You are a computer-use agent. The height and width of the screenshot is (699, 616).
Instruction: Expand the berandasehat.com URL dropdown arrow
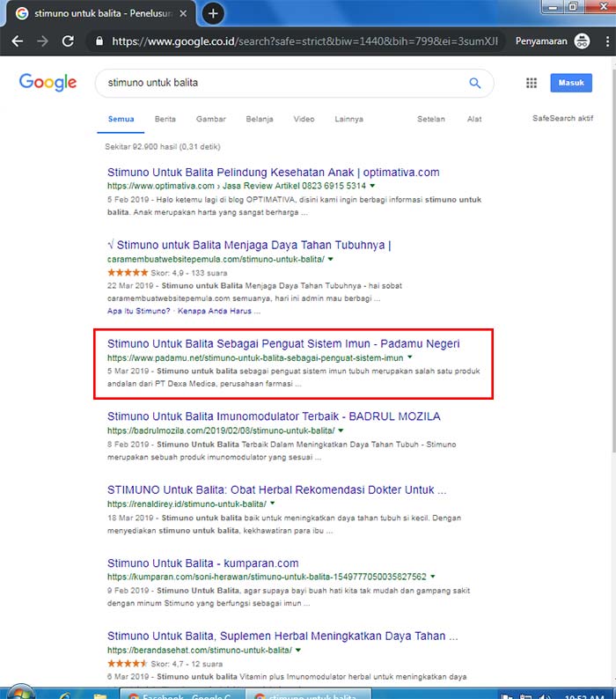297,650
